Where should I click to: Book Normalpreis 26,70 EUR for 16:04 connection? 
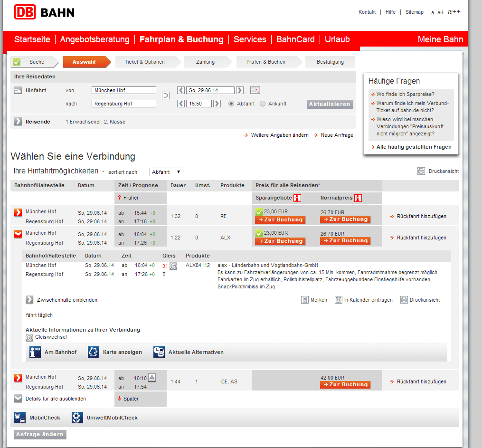pos(345,240)
